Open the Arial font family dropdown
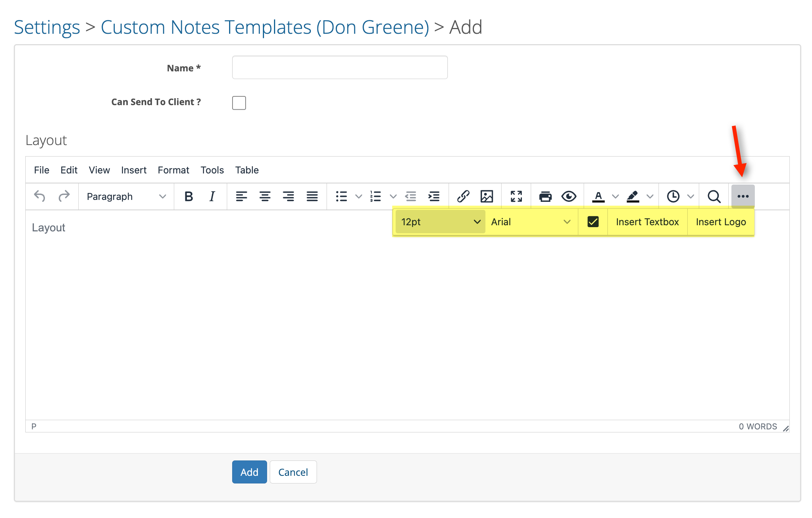Image resolution: width=812 pixels, height=518 pixels. point(530,222)
